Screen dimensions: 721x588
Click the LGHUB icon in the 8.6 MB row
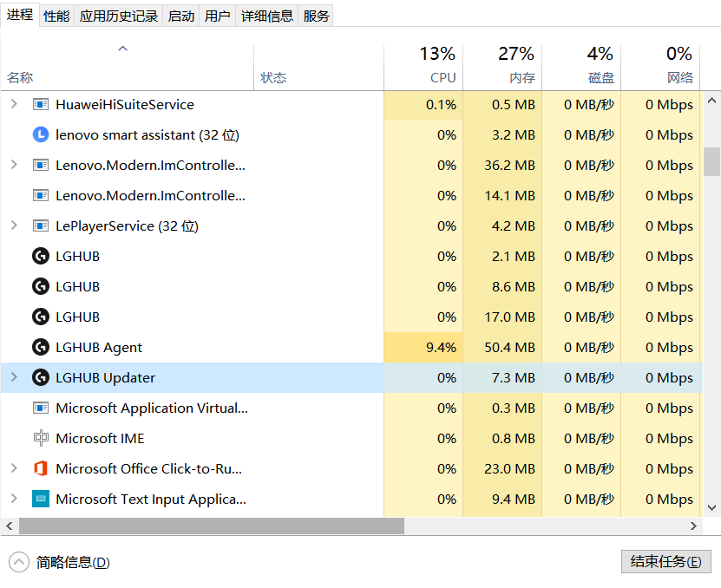(x=41, y=287)
